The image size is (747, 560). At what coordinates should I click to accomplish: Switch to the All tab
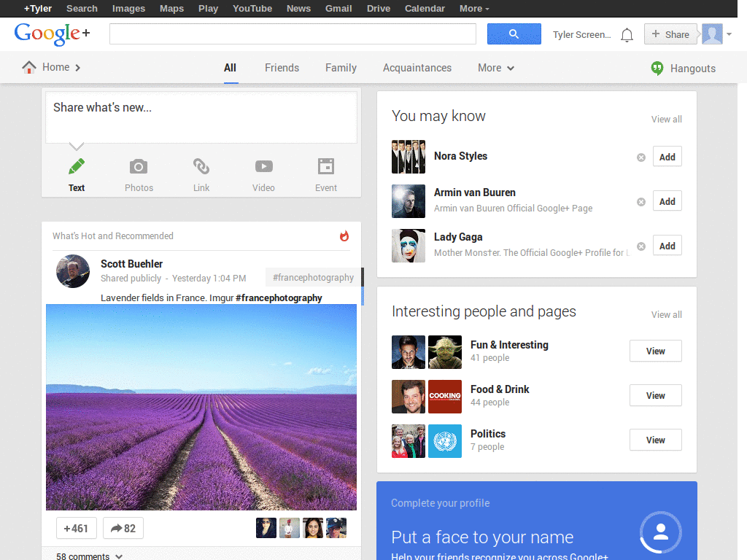point(230,68)
